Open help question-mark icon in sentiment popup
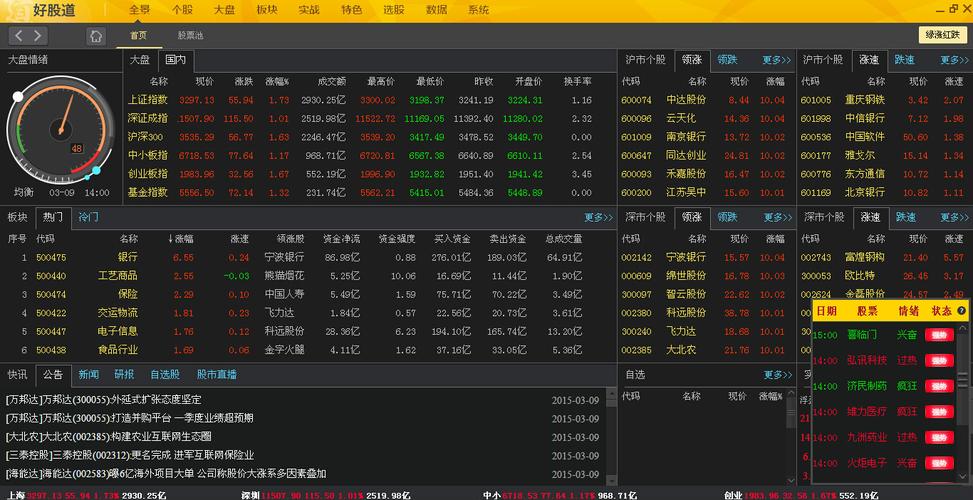 [961, 311]
